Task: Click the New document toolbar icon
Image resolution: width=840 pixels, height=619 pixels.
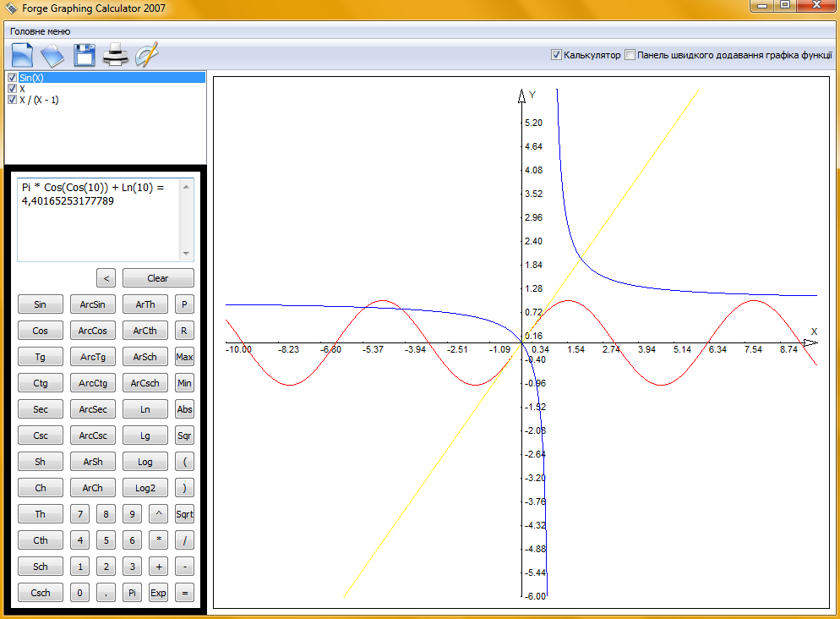Action: pyautogui.click(x=22, y=55)
